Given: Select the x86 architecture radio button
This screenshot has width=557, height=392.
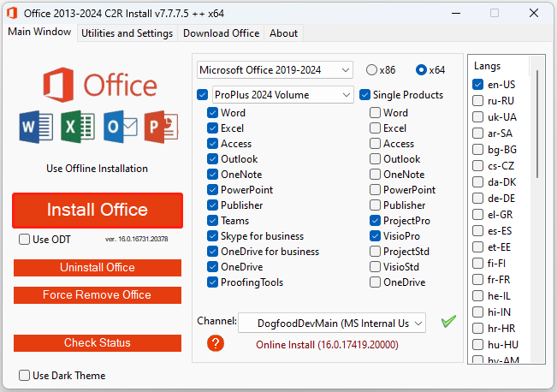Looking at the screenshot, I should click(372, 69).
